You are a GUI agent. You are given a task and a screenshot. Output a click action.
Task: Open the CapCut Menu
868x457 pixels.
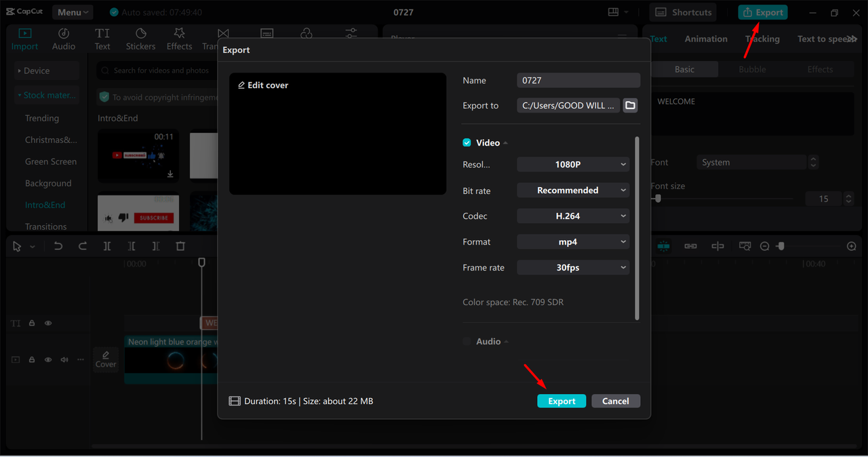tap(73, 12)
